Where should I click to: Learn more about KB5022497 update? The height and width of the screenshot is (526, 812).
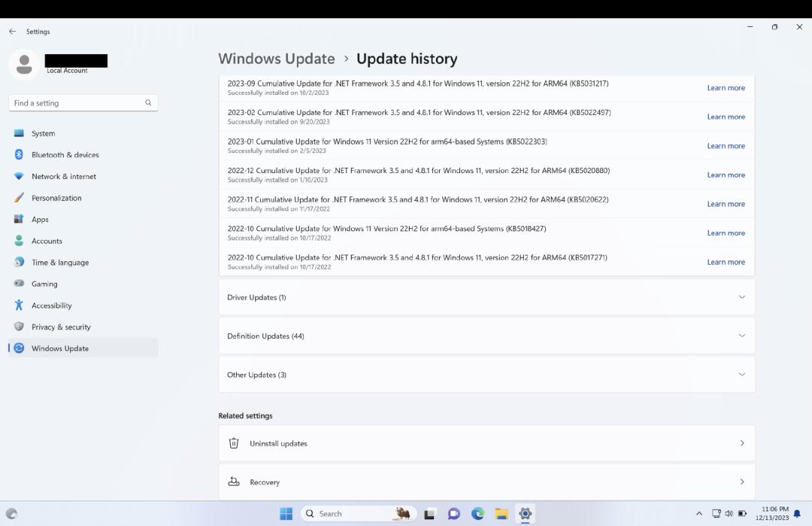click(726, 117)
